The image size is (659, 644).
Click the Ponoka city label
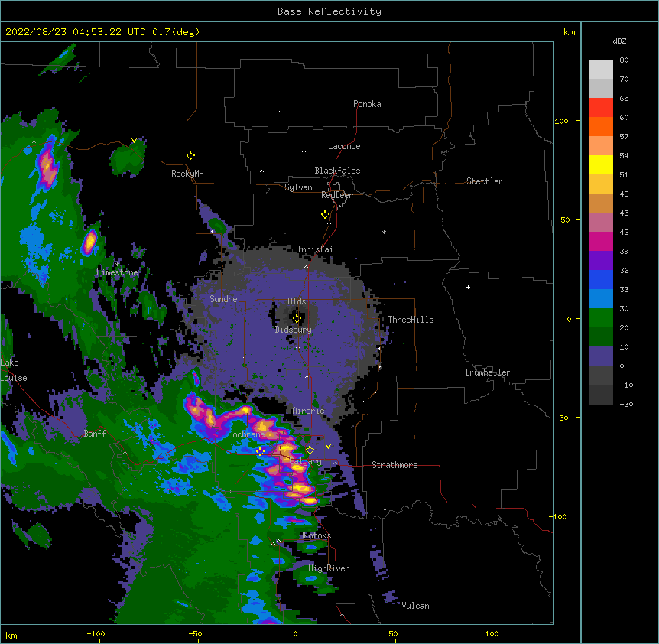367,104
